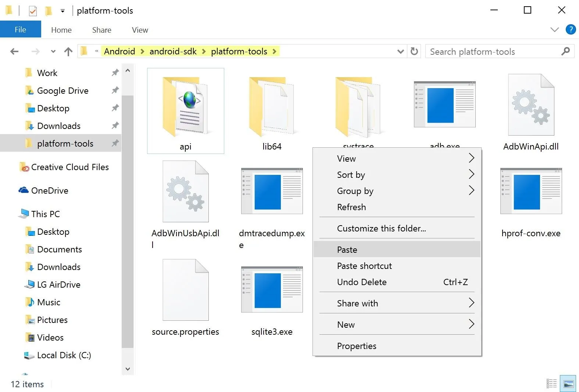The image size is (579, 392).
Task: Go back with the Back arrow
Action: pyautogui.click(x=14, y=51)
